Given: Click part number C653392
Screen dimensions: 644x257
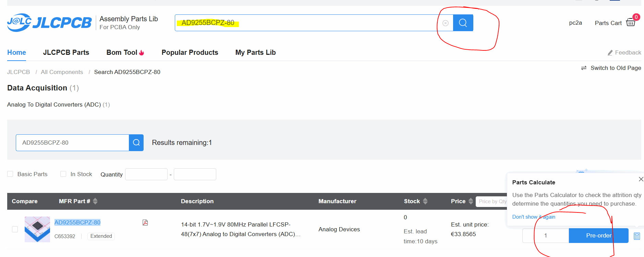Looking at the screenshot, I should [x=65, y=236].
